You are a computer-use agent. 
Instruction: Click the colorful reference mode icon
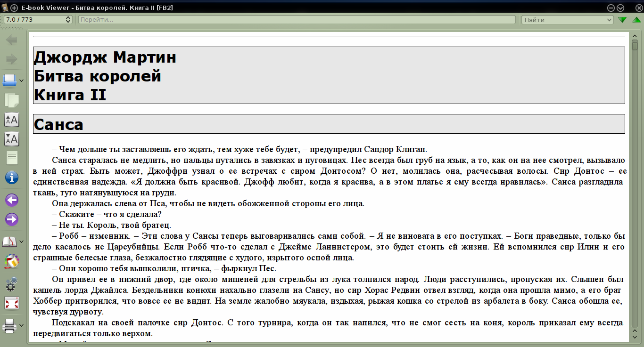pos(11,261)
